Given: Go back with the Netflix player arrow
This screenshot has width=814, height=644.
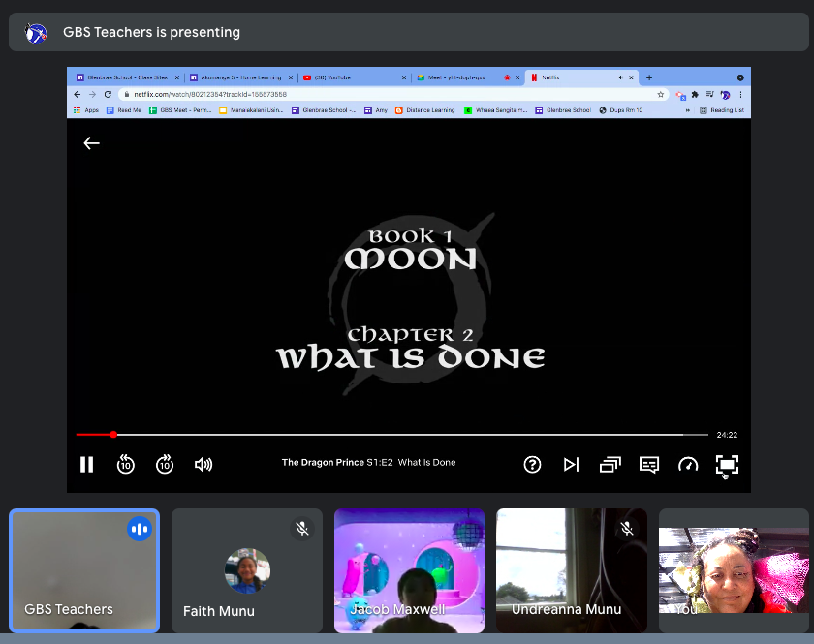Looking at the screenshot, I should (x=91, y=143).
